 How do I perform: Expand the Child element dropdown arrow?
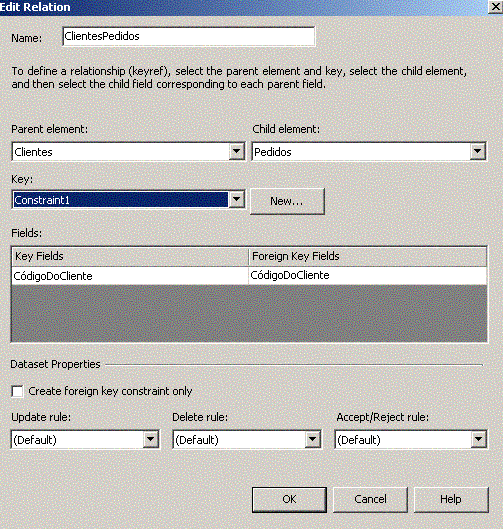(477, 151)
